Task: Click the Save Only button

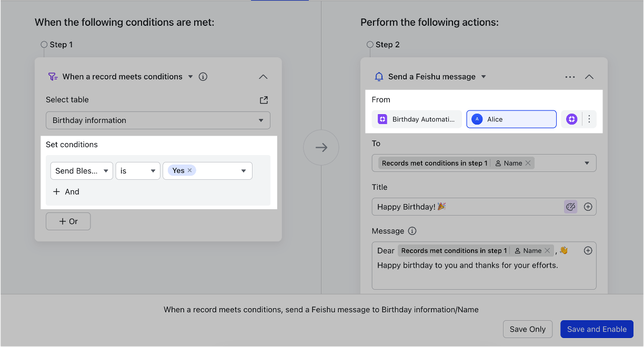Action: (528, 329)
